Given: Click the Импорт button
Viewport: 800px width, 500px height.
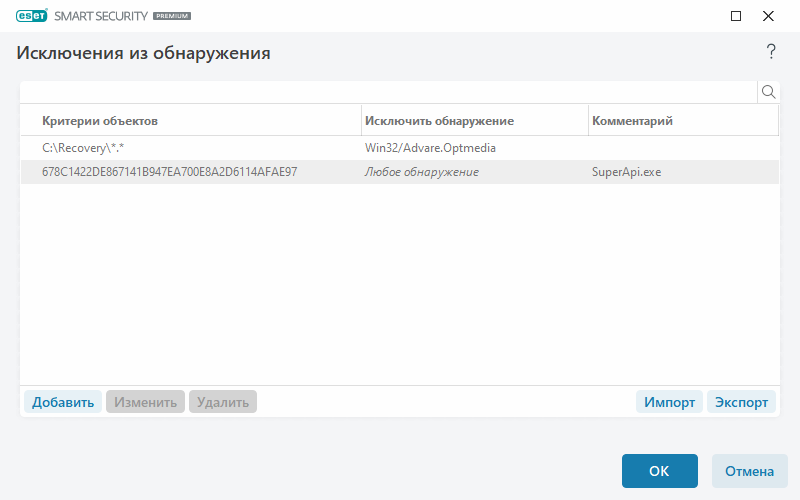Looking at the screenshot, I should point(669,402).
